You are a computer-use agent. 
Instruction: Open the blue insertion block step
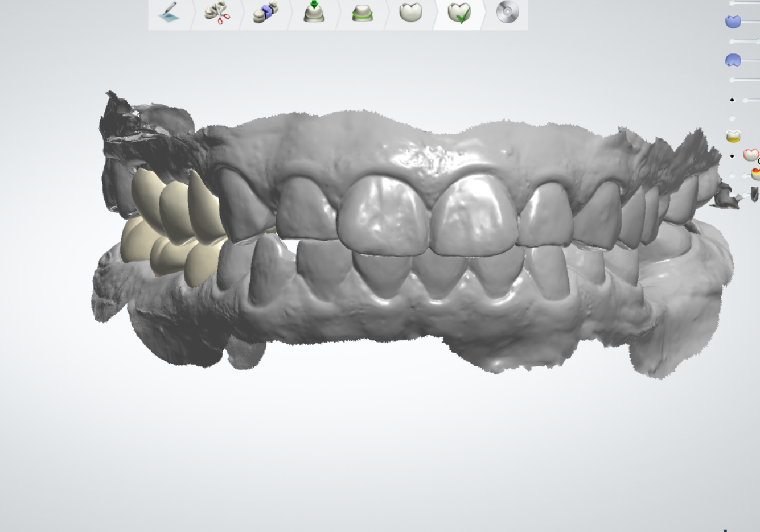pyautogui.click(x=265, y=13)
